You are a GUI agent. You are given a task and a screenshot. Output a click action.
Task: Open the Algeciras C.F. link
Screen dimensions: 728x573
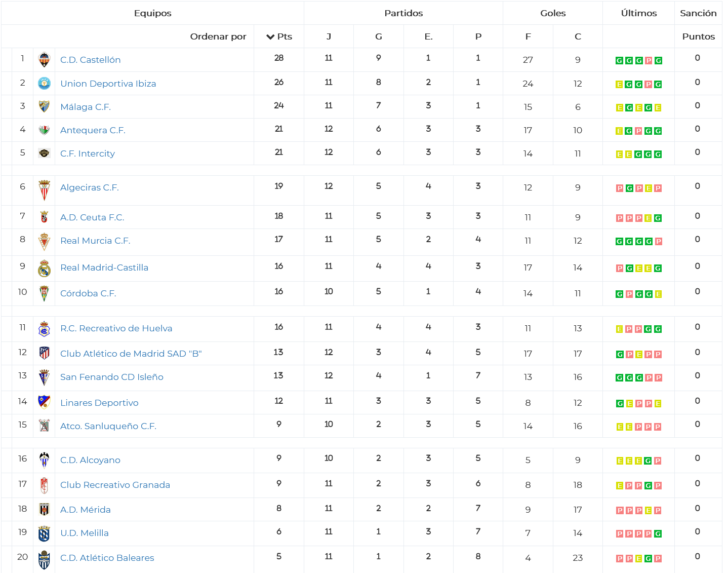click(90, 187)
